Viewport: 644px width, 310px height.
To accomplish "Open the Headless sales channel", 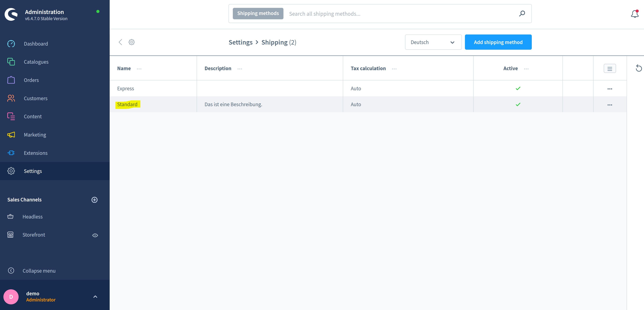I will (33, 216).
